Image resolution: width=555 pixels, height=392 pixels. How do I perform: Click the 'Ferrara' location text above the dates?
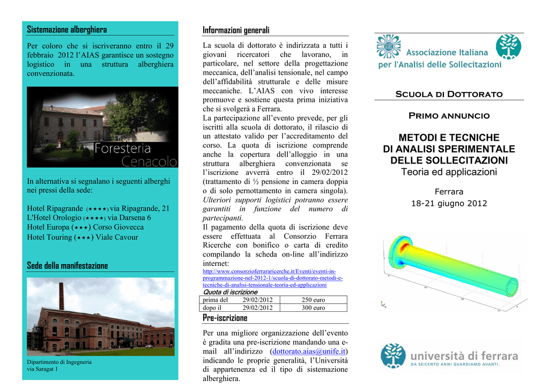(x=449, y=192)
